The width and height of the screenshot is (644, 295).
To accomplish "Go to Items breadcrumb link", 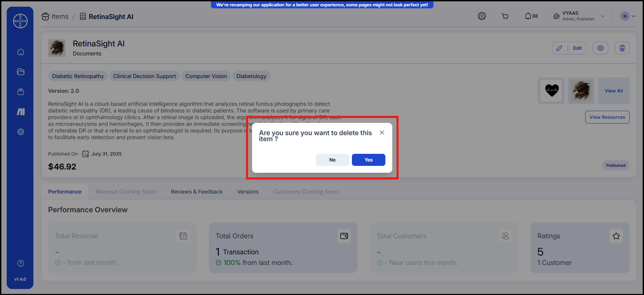I will pos(60,16).
